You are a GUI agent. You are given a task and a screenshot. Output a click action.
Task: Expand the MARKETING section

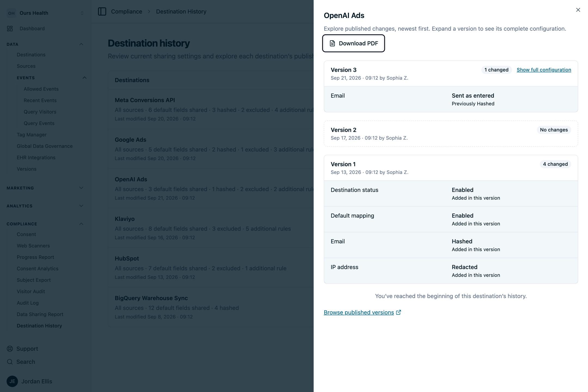(x=45, y=188)
